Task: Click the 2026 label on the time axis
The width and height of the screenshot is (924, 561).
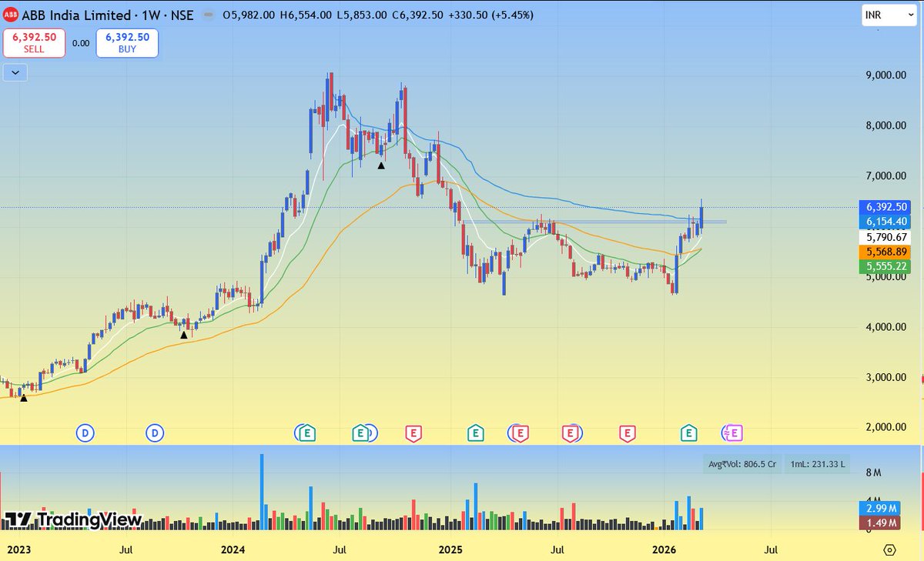Action: pyautogui.click(x=664, y=550)
